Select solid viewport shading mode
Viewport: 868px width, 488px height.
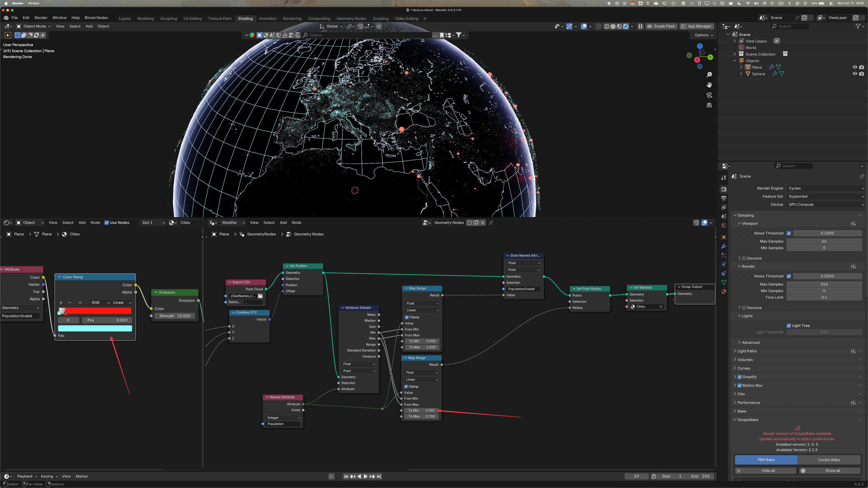(613, 26)
